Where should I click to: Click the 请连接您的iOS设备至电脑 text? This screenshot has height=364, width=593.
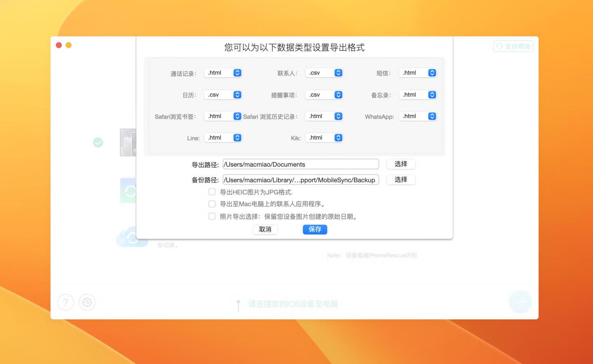click(x=293, y=304)
